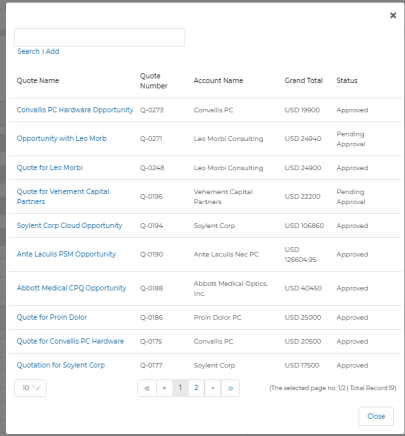This screenshot has height=436, width=405.
Task: Click grand total USD 25000
Action: coord(303,317)
